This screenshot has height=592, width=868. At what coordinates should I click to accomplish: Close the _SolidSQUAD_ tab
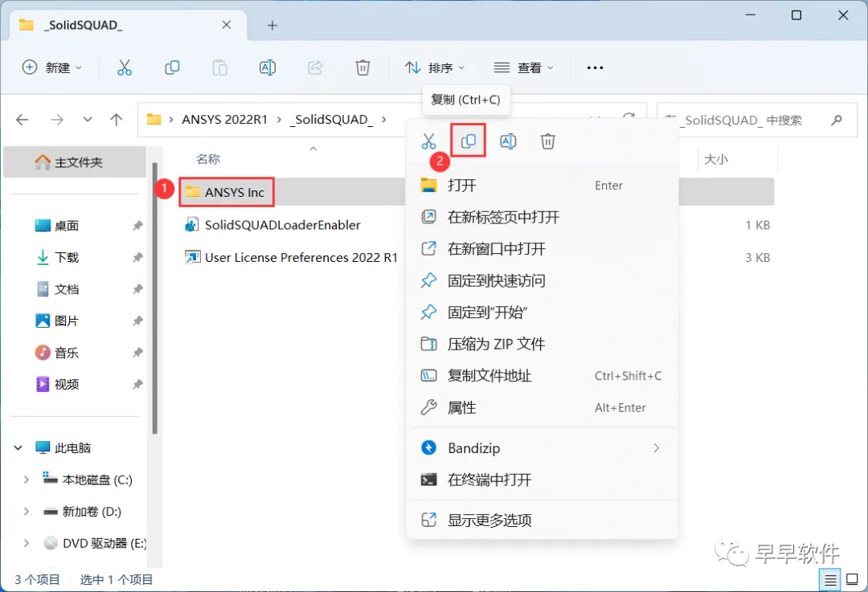tap(227, 25)
